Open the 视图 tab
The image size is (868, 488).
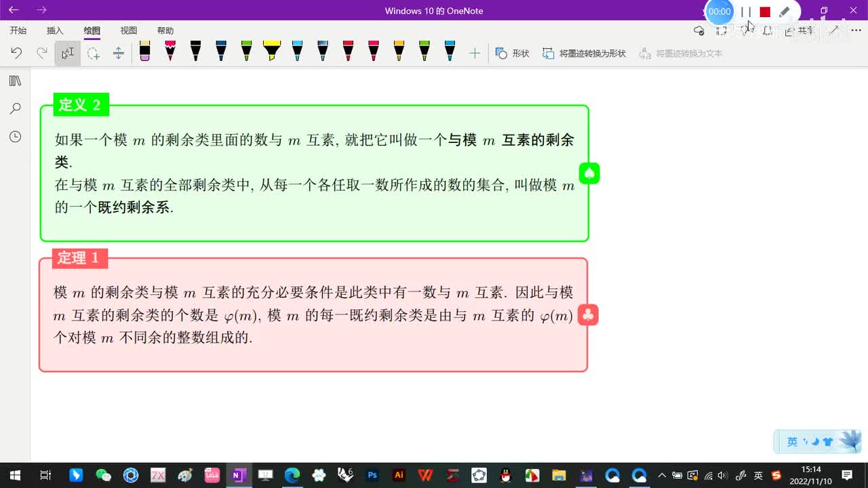[128, 30]
